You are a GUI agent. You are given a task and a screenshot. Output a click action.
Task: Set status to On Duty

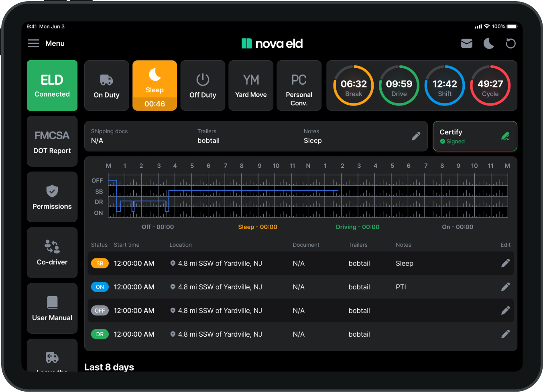tap(106, 85)
